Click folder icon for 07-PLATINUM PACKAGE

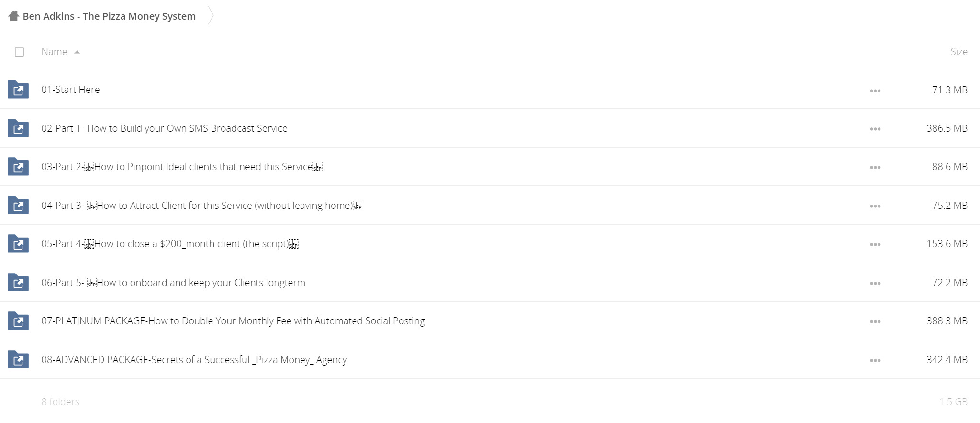pyautogui.click(x=18, y=321)
